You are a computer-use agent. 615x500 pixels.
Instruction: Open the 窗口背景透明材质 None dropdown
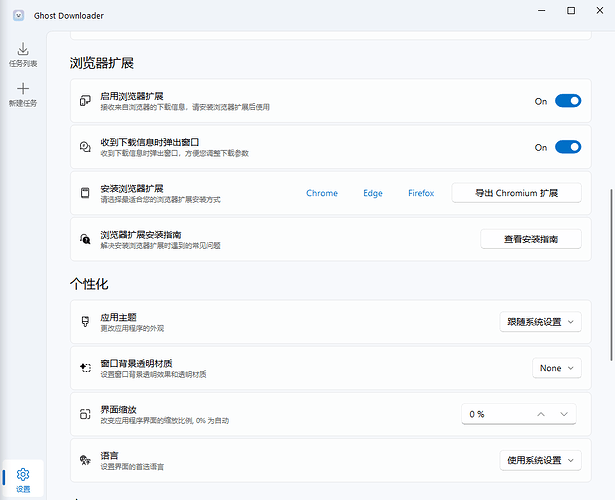click(x=556, y=368)
